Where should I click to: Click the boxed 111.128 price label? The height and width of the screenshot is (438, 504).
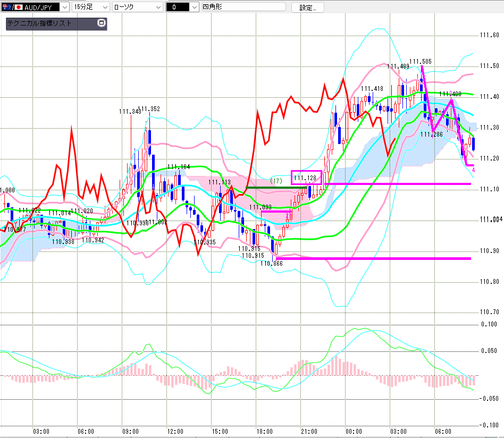click(306, 178)
